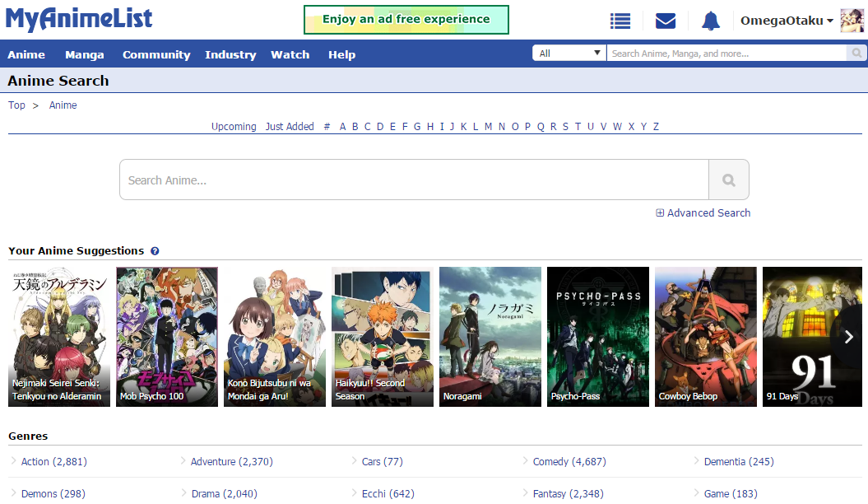Screen dimensions: 868x504
Task: Open the Community menu
Action: pyautogui.click(x=156, y=55)
